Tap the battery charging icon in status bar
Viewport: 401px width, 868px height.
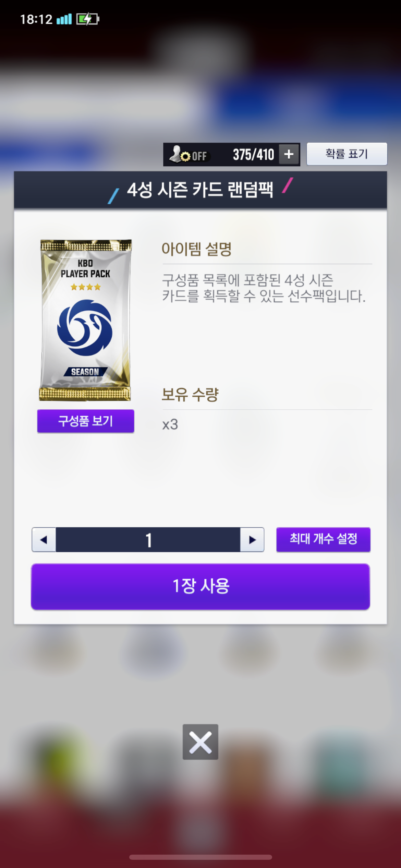click(88, 19)
